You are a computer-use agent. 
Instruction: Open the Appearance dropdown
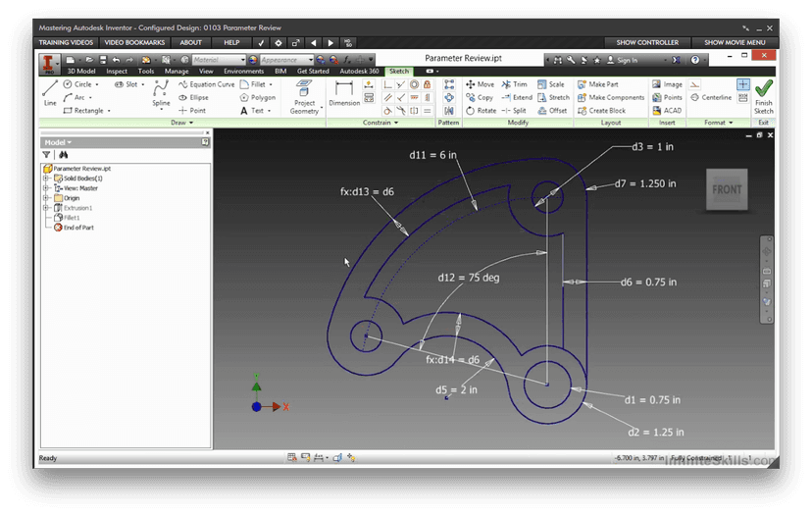pyautogui.click(x=287, y=60)
